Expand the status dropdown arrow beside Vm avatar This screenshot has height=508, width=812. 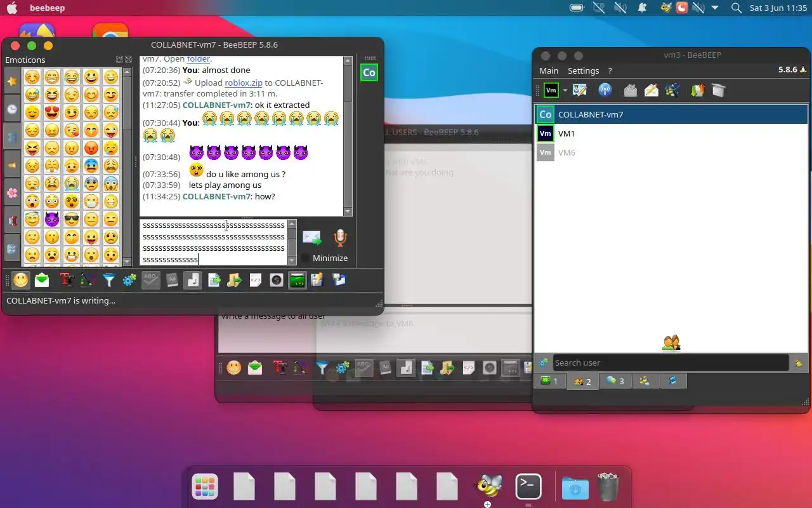(565, 91)
